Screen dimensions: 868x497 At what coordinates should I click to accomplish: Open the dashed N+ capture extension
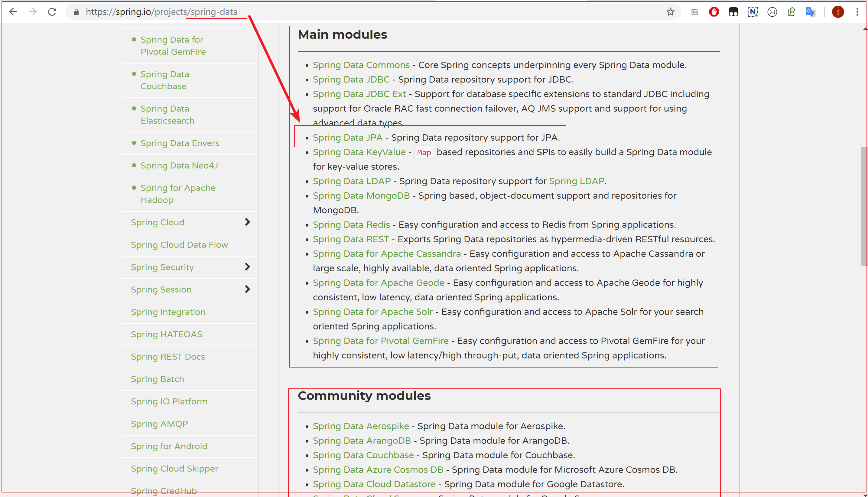pyautogui.click(x=753, y=12)
